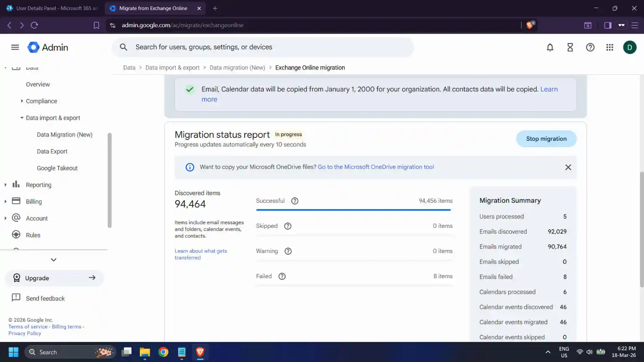644x362 pixels.
Task: Open Windows Start menu
Action: [x=13, y=352]
